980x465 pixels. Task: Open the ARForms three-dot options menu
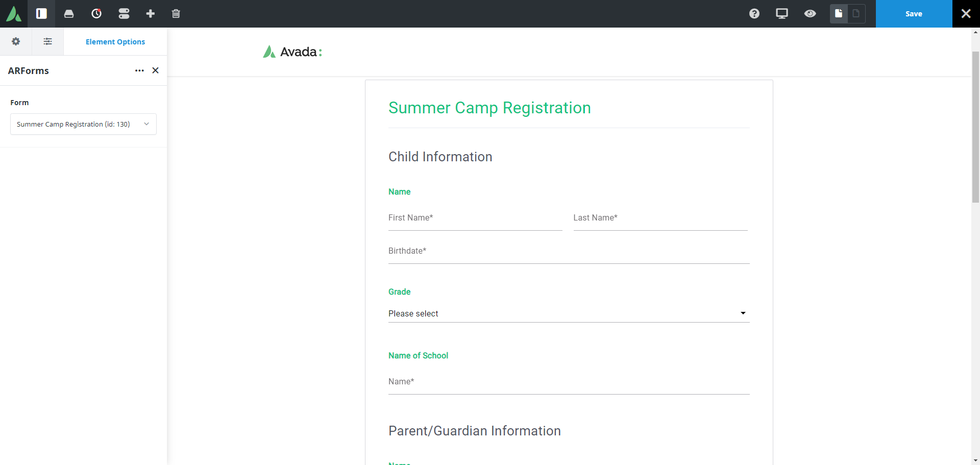click(x=139, y=70)
